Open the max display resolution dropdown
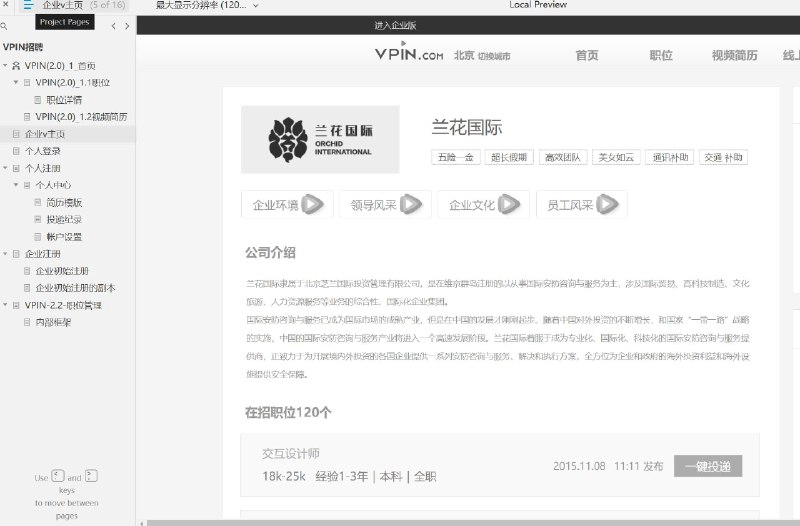Viewport: 800px width, 526px height. pyautogui.click(x=207, y=5)
